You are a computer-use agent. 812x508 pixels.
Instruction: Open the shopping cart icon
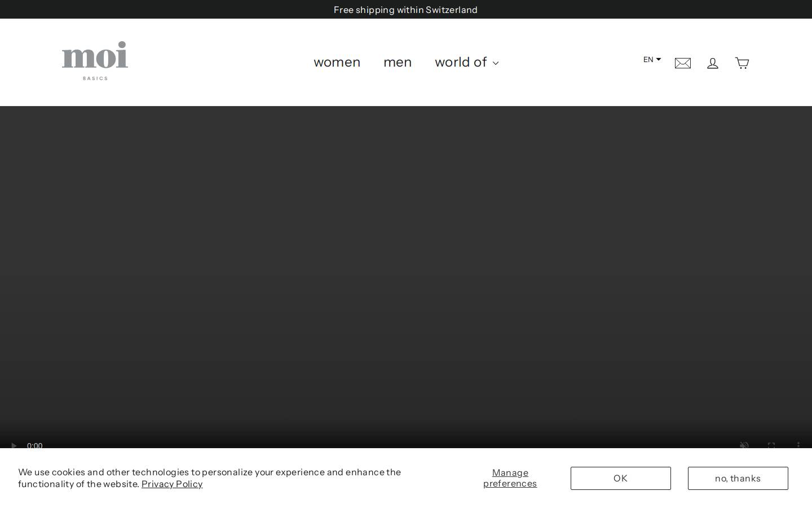(742, 63)
